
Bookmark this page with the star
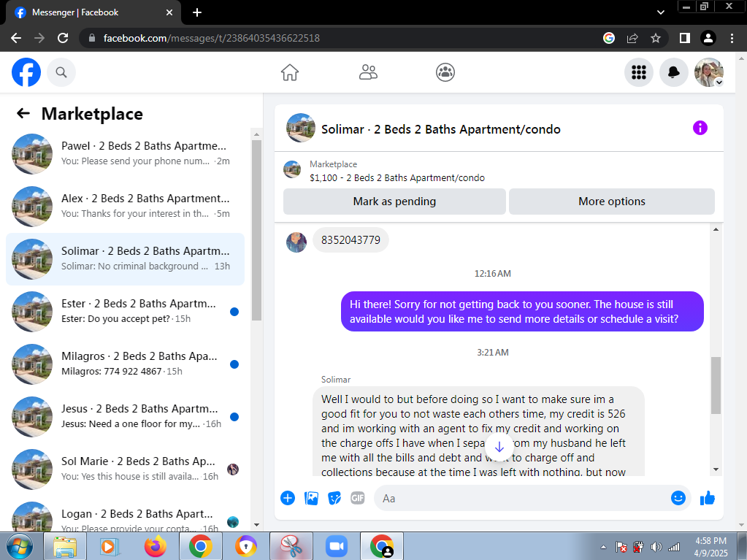(x=656, y=38)
